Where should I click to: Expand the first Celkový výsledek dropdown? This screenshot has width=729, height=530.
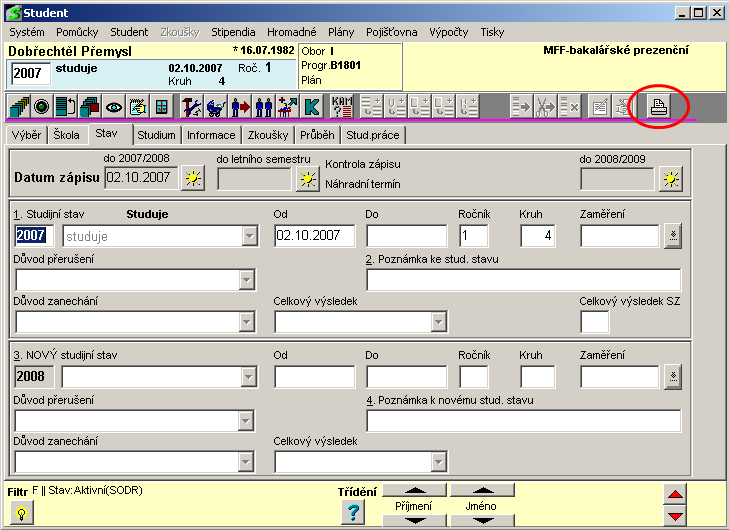pyautogui.click(x=437, y=321)
